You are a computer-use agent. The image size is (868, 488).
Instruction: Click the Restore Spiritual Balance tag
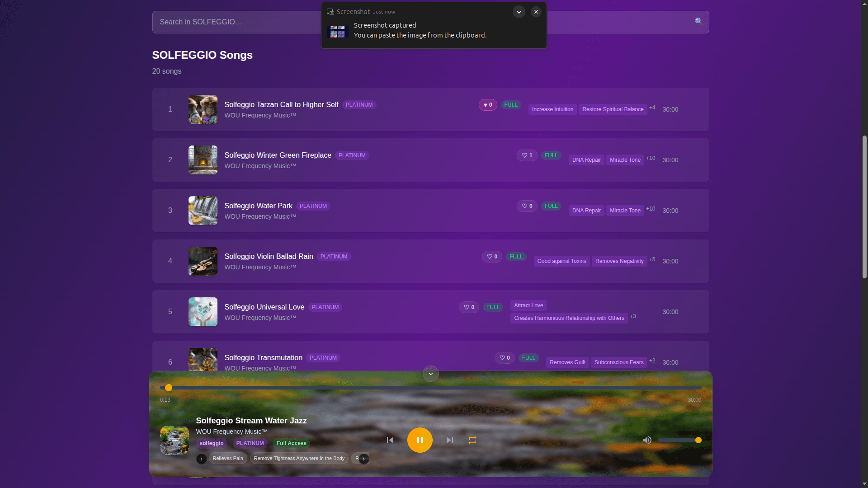pos(613,109)
